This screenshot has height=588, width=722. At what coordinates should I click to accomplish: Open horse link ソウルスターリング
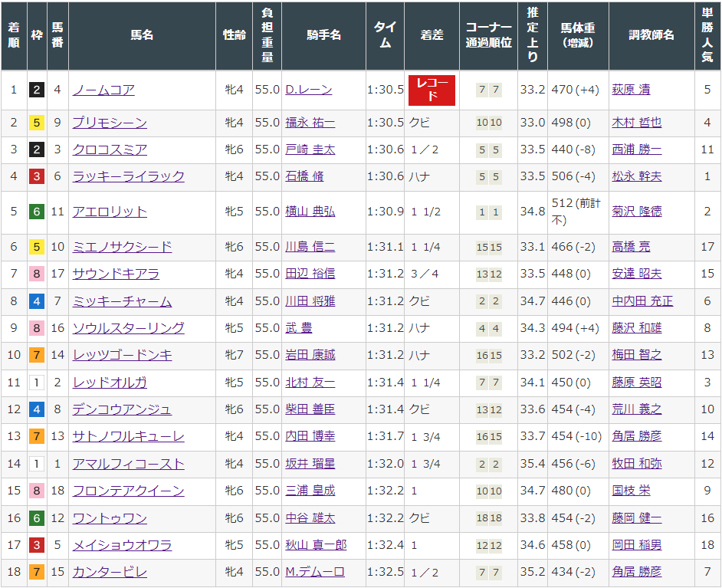(129, 328)
